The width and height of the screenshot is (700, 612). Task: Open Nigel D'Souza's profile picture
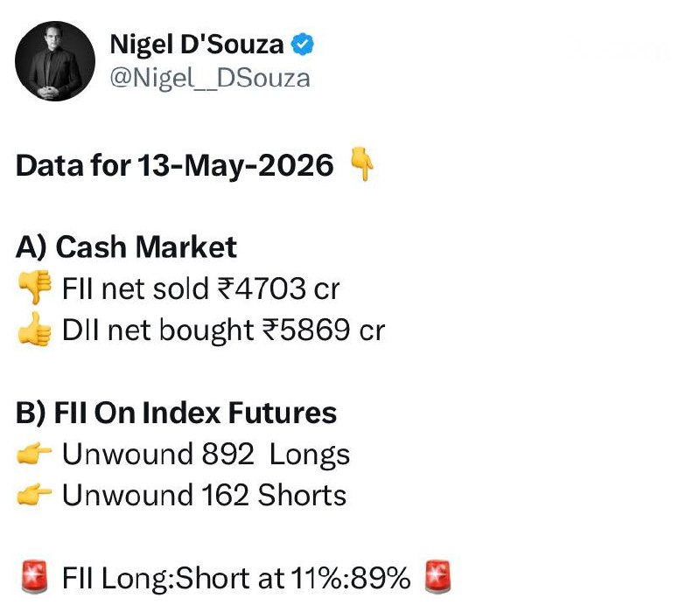(55, 61)
